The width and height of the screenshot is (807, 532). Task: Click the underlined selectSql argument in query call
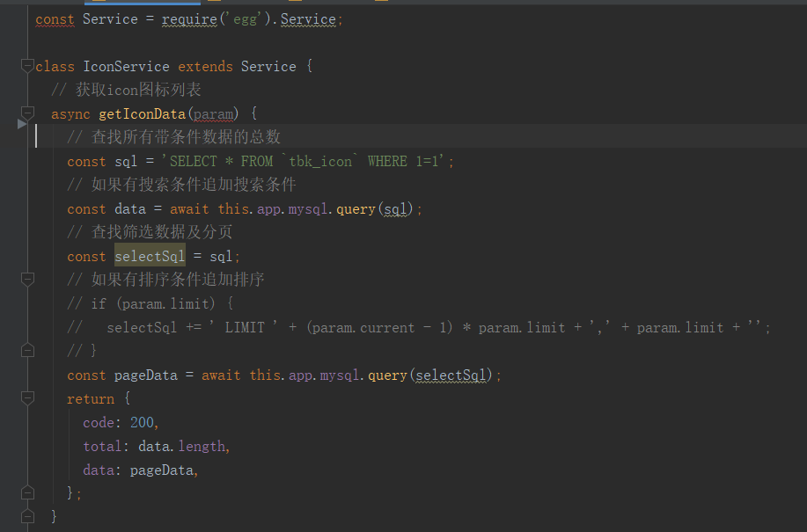click(x=451, y=375)
